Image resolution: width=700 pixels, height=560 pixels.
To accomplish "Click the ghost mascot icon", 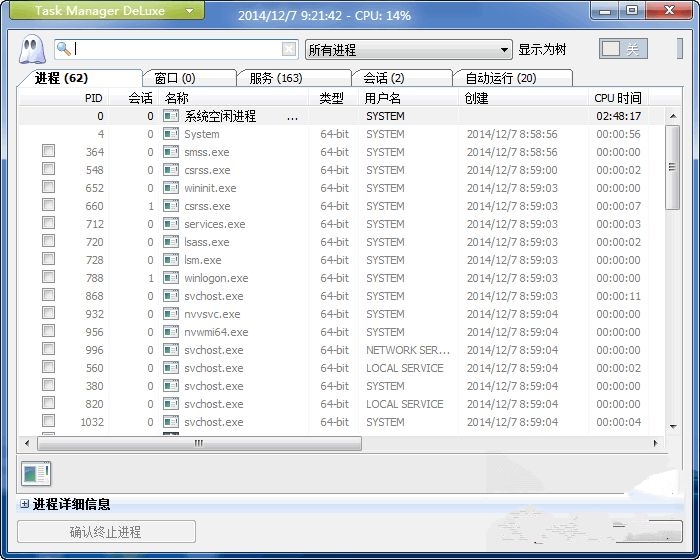I will pyautogui.click(x=31, y=50).
